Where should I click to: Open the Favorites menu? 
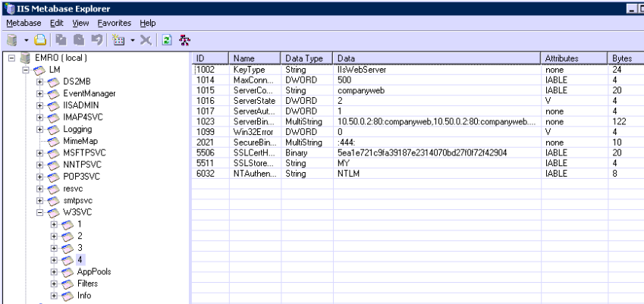pyautogui.click(x=113, y=24)
